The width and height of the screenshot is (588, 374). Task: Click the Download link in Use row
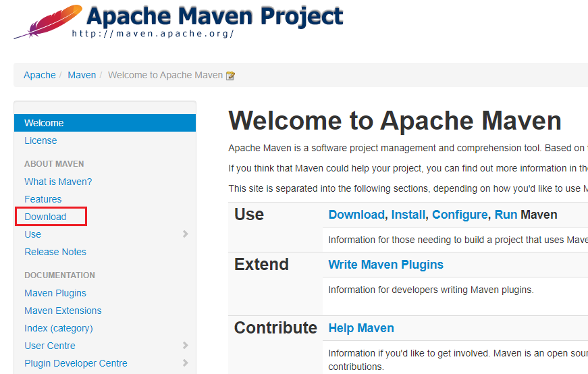point(356,215)
